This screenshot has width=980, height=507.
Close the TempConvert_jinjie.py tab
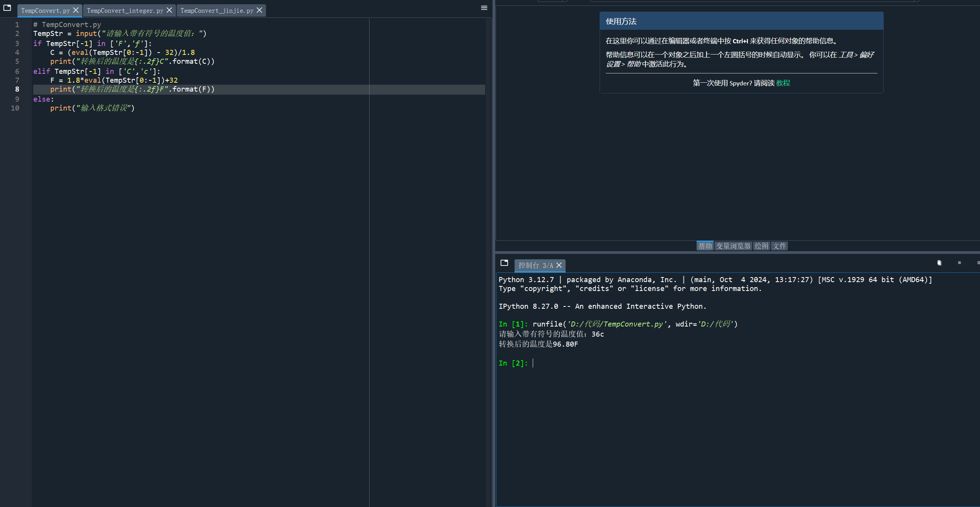[259, 10]
